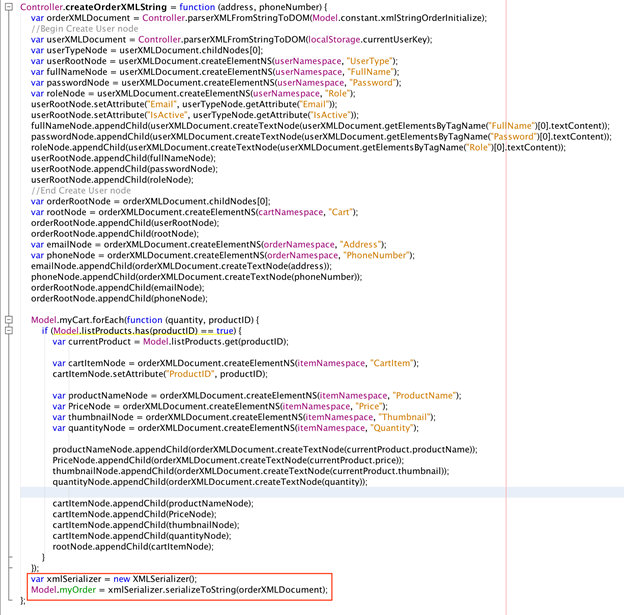Click the "var fullNameNode" declaration line
The image size is (624, 615).
click(x=215, y=72)
